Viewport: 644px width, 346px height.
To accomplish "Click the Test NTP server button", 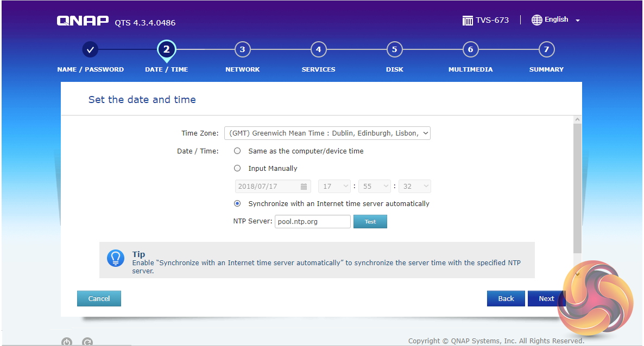I will click(x=370, y=222).
